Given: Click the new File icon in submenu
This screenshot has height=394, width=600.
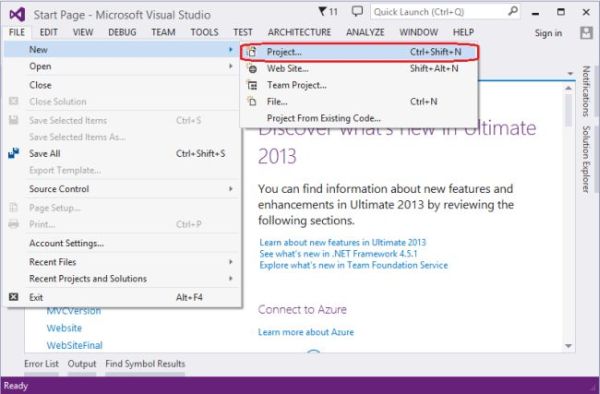Looking at the screenshot, I should tap(252, 102).
